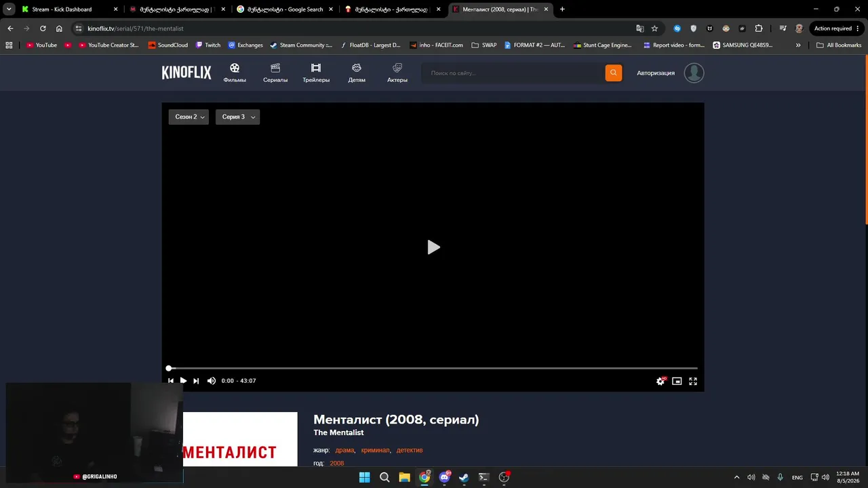Reload the current page
Viewport: 868px width, 488px height.
tap(43, 28)
